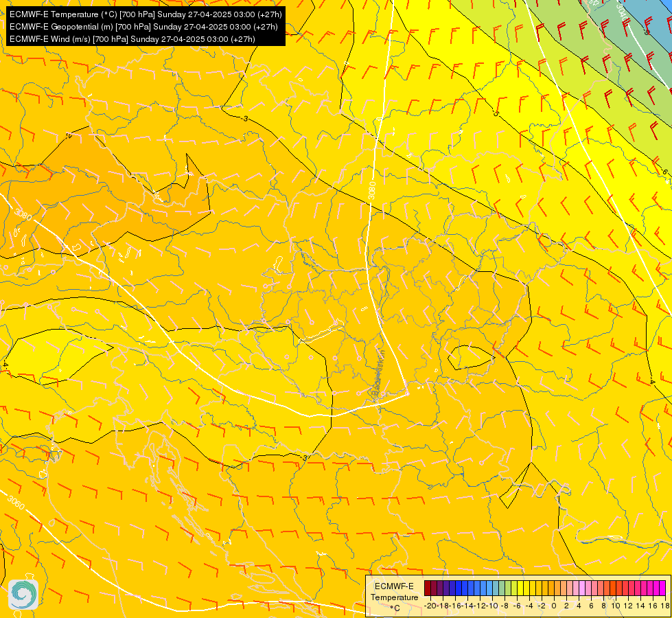The image size is (672, 618).
Task: Click the swirl logo icon at the map corner
Action: point(23,595)
